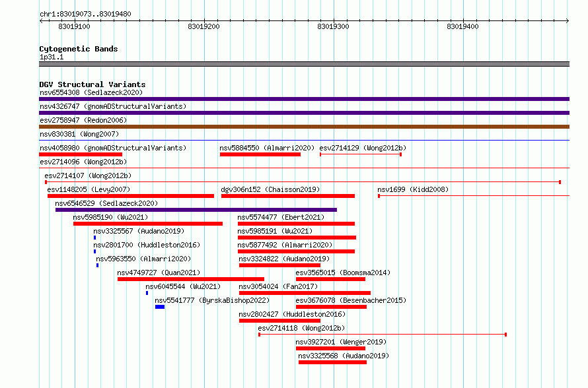Click esv2714107 (Wong2012b) label
Screen dimensions: 588x388
click(88, 176)
